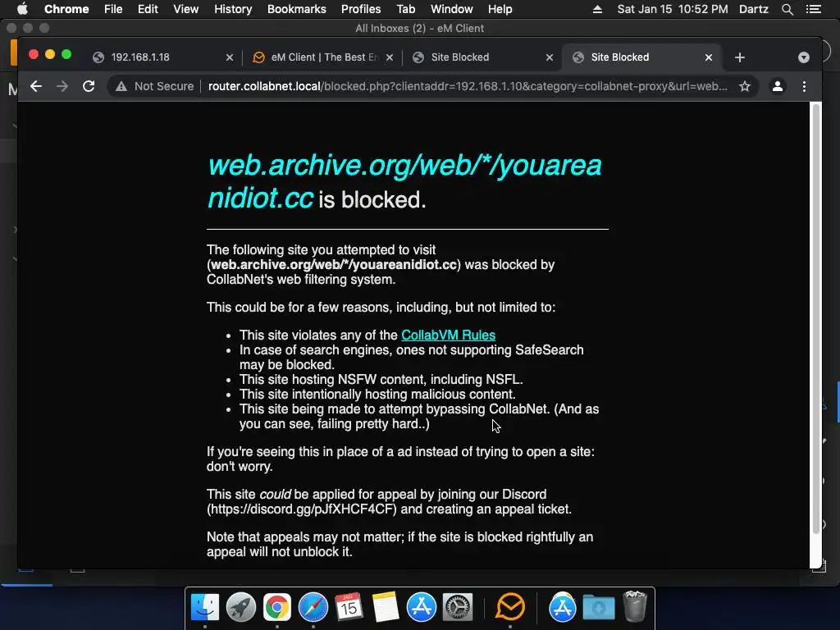Screen dimensions: 840x630
Task: Open the Chrome profile avatar menu
Action: pyautogui.click(x=778, y=86)
